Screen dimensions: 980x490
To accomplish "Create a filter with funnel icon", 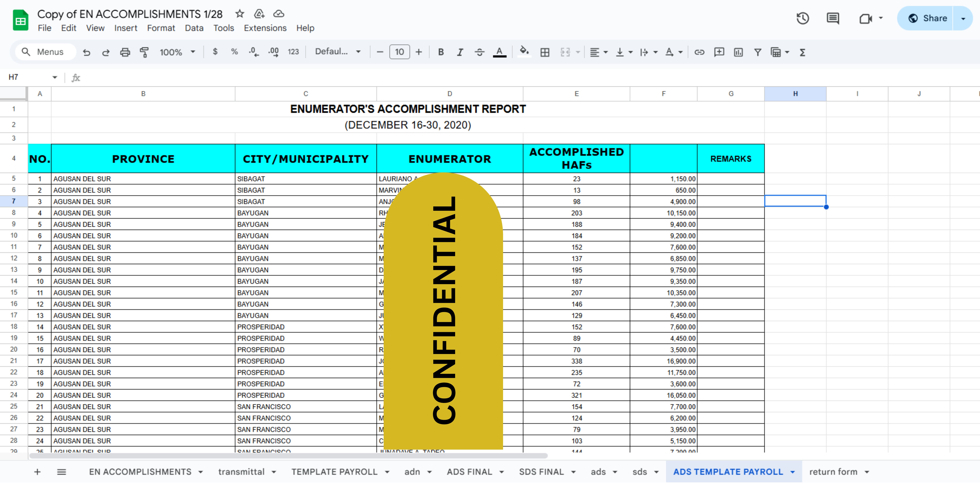I will [x=758, y=52].
